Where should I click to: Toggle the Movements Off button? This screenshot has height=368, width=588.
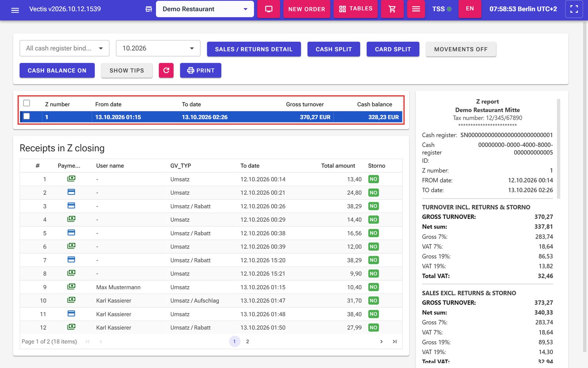click(x=461, y=49)
